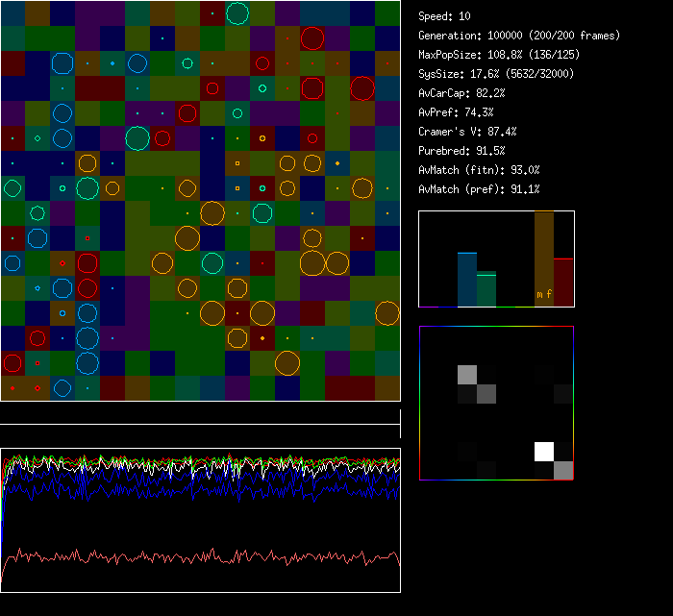The height and width of the screenshot is (616, 673).
Task: Click the thin horizontal strip below the grid
Action: pyautogui.click(x=200, y=415)
